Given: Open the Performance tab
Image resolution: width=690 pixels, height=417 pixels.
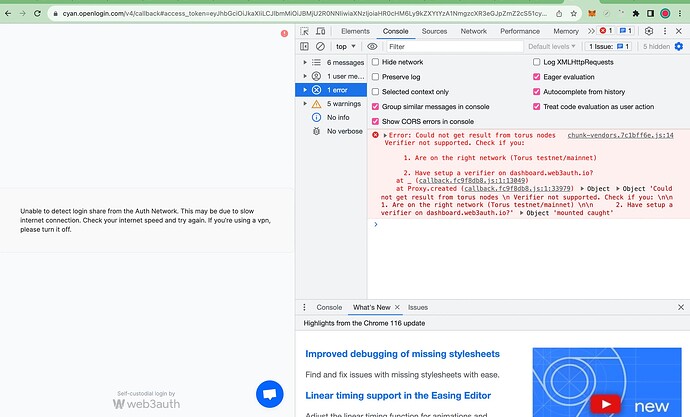Looking at the screenshot, I should click(520, 31).
